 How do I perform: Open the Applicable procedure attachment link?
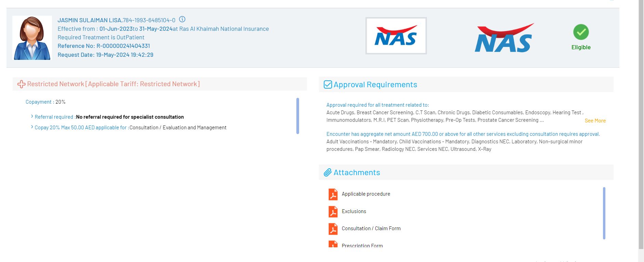coord(366,194)
